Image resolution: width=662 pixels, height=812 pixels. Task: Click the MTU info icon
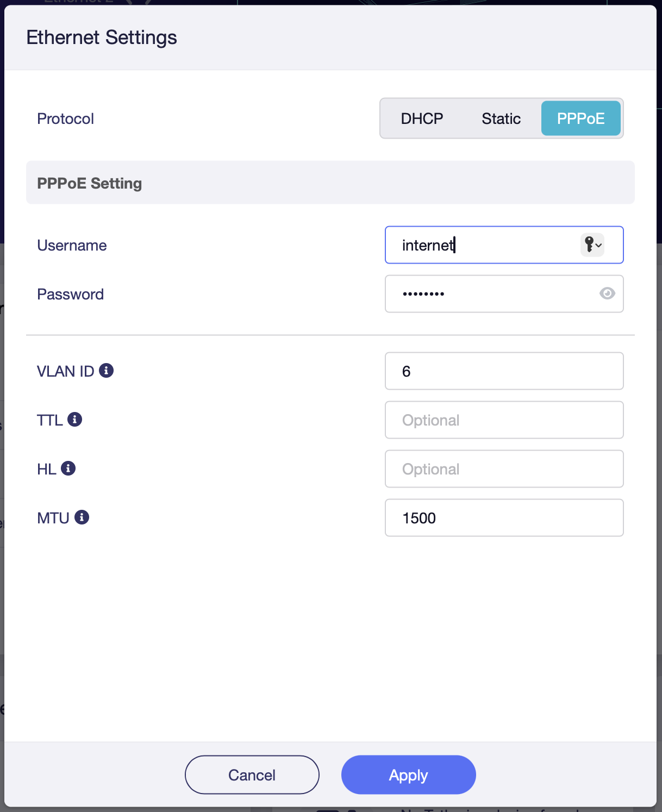click(82, 517)
